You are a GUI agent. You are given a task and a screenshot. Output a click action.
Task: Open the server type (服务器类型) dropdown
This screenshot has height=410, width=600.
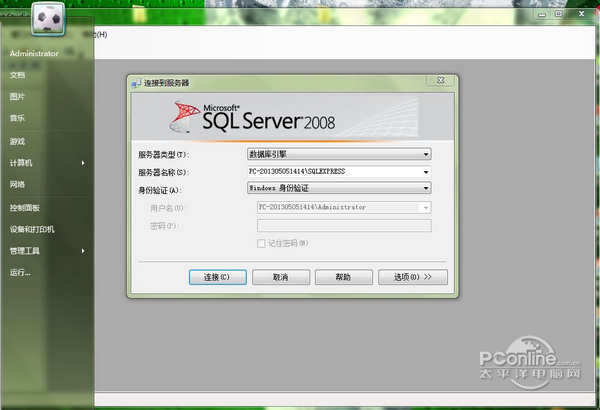(x=426, y=154)
